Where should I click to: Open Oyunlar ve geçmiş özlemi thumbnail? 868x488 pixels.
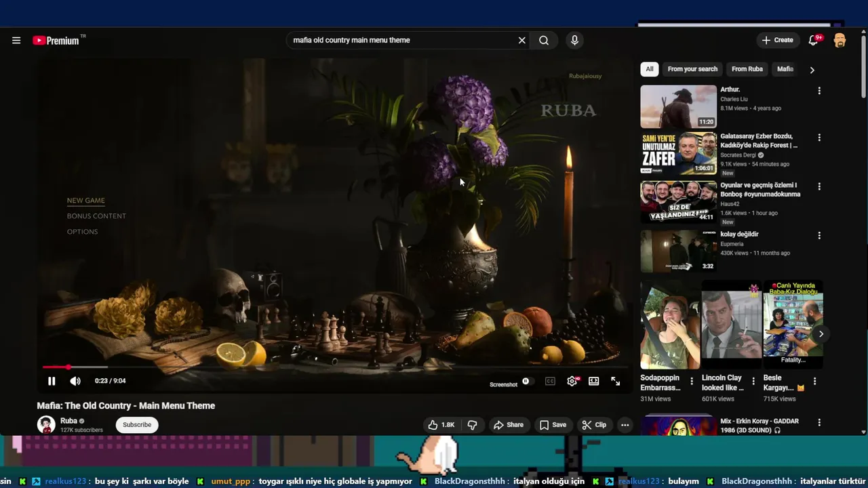tap(678, 202)
